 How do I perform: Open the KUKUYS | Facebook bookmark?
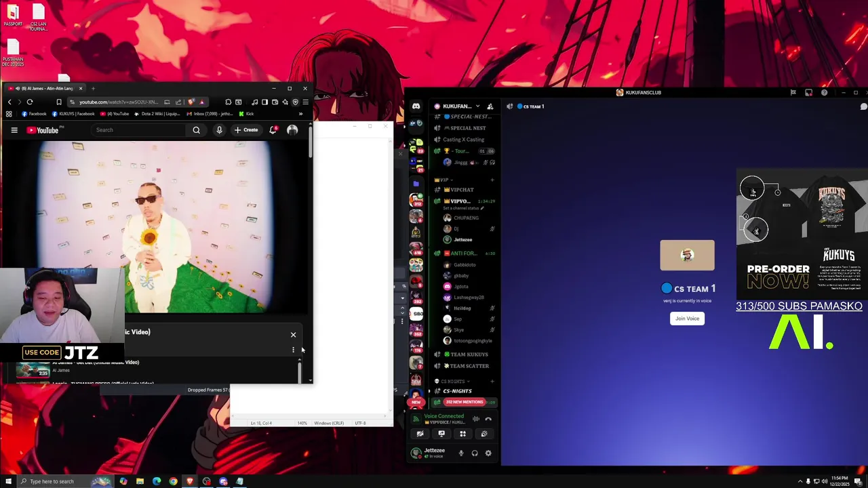[x=73, y=114]
